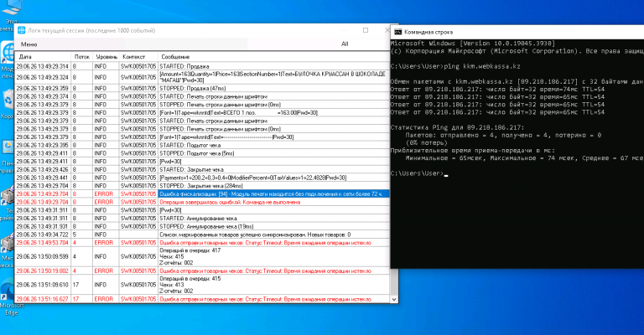Viewport: 644px width, 335px height.
Task: Select the row 'STOPPED: Аннулирование чека (19ms)'
Action: coord(202,226)
